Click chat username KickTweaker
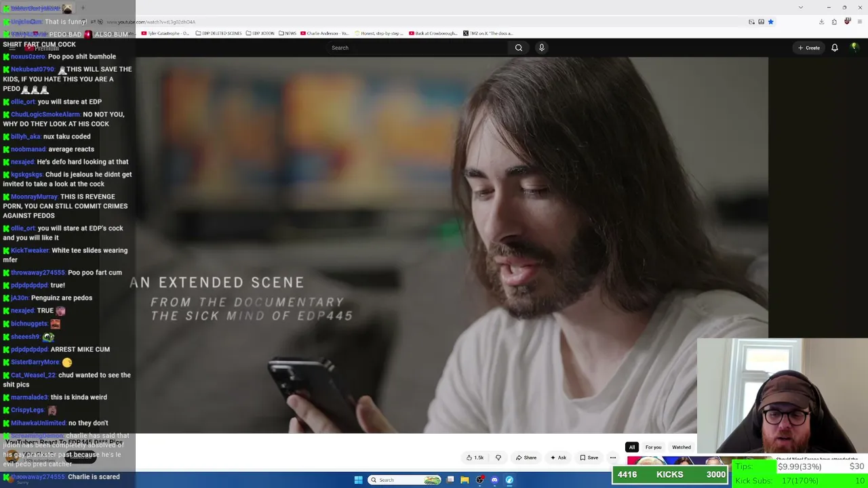Screen dimensions: 868x488 pos(30,250)
